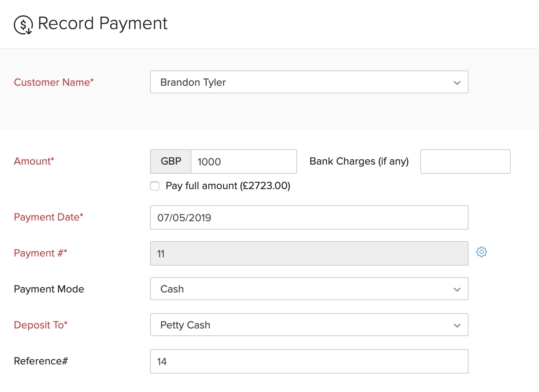This screenshot has width=539, height=392.
Task: Click the Reference# field containing 14
Action: pos(309,361)
